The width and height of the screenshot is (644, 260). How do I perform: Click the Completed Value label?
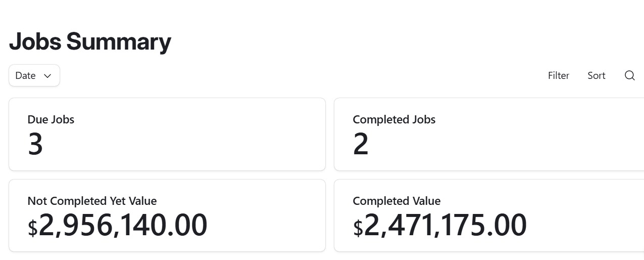pyautogui.click(x=397, y=201)
